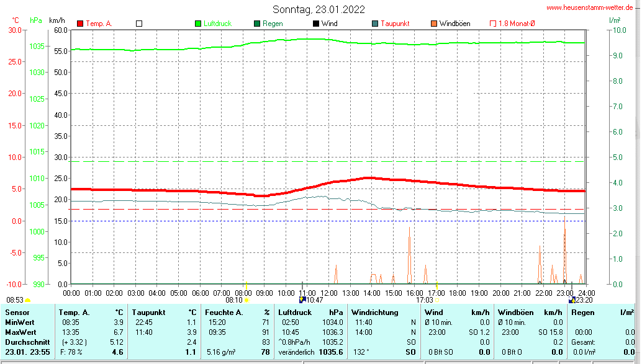Click the sunset sun icon at 17:03
Viewport: 642px width, 364px height.
(x=437, y=300)
